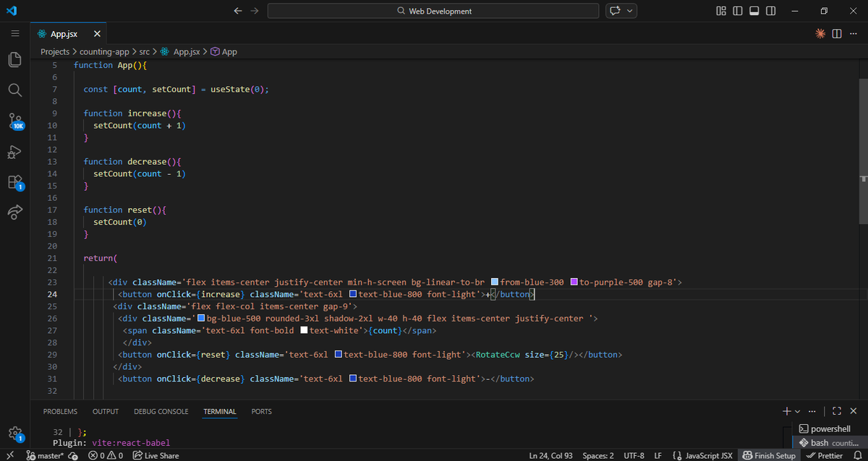868x461 pixels.
Task: Go back with the left arrow
Action: click(239, 11)
